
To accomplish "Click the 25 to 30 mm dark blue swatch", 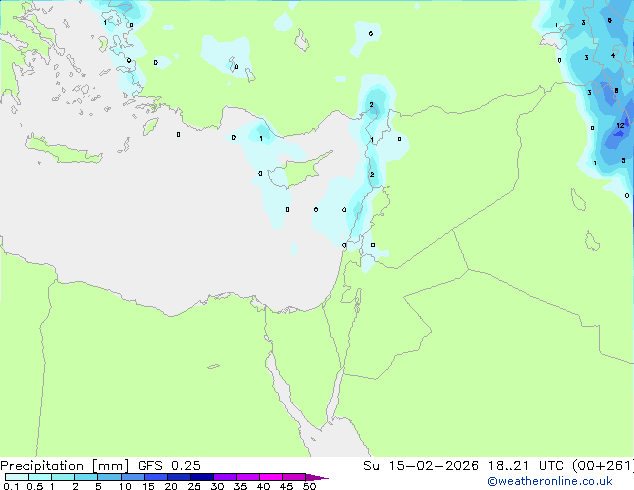I will tap(202, 477).
